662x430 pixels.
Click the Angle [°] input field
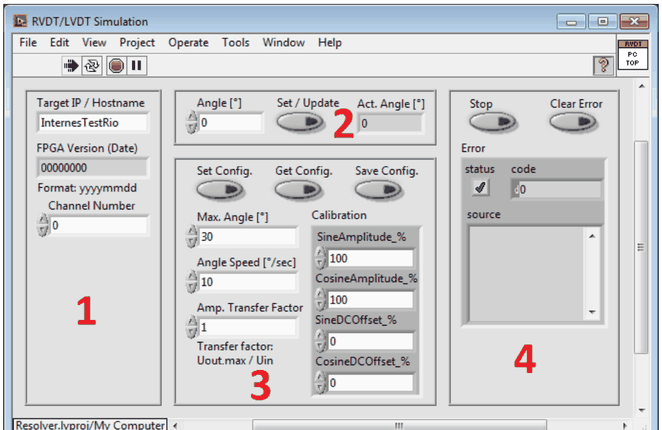tap(231, 122)
